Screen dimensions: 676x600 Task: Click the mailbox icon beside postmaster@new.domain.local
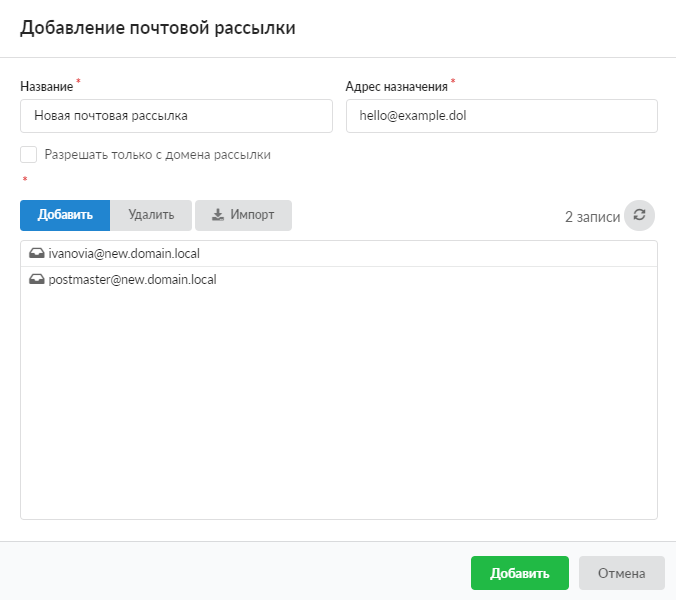tap(37, 279)
